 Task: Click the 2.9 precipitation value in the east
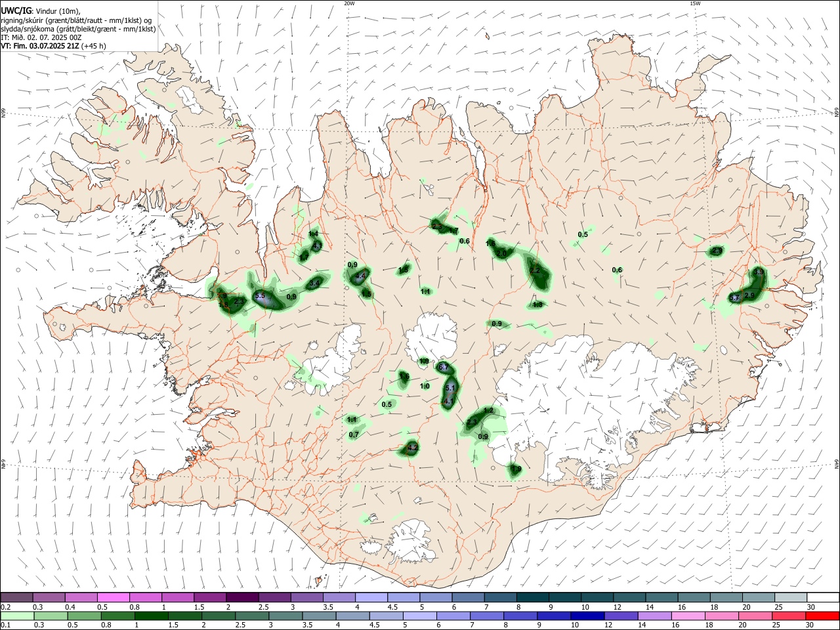point(749,295)
